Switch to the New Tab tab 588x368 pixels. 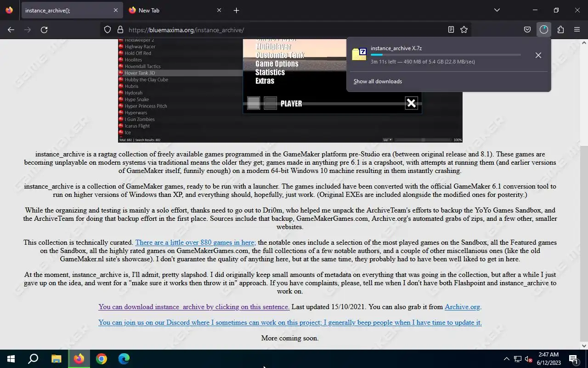tap(175, 10)
